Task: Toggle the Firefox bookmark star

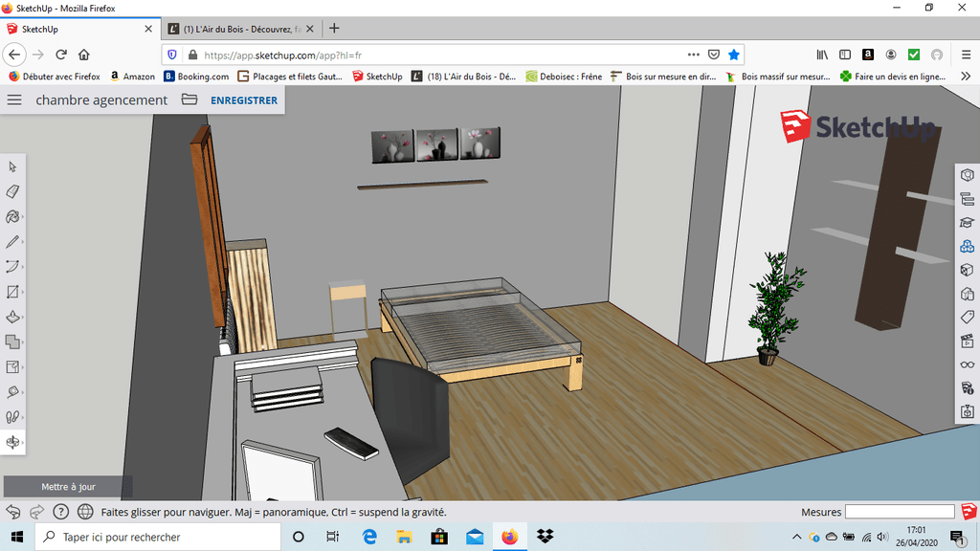Action: pos(733,55)
